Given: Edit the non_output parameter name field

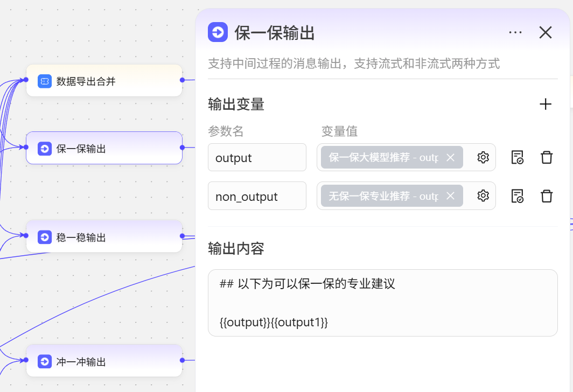Looking at the screenshot, I should (x=257, y=195).
